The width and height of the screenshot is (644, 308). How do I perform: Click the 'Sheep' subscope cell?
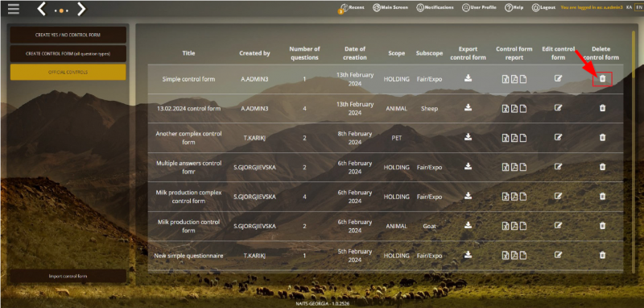tap(429, 109)
